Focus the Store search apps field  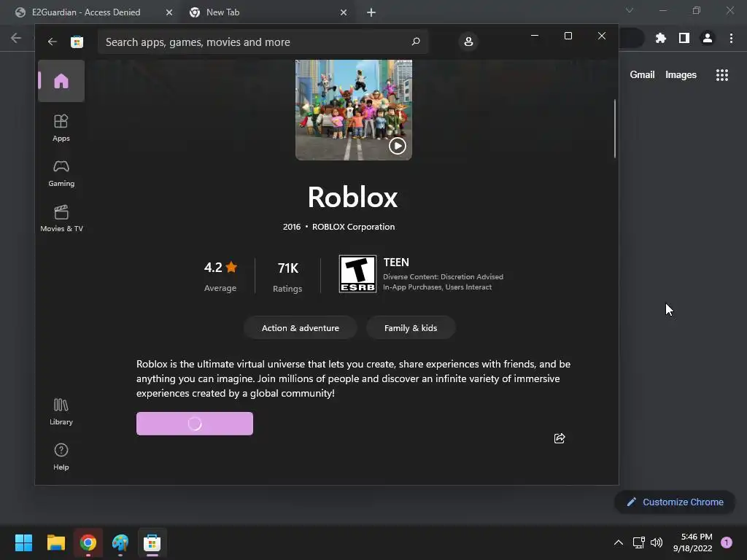[x=263, y=42]
